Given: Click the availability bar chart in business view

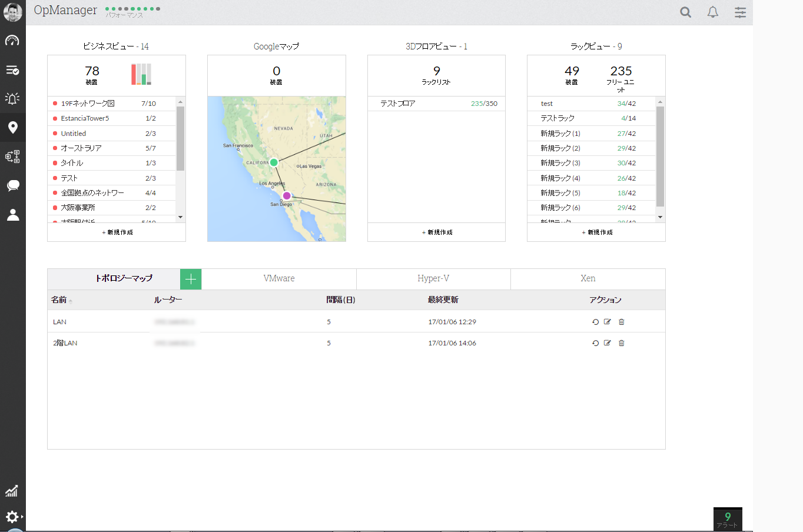Looking at the screenshot, I should 141,75.
